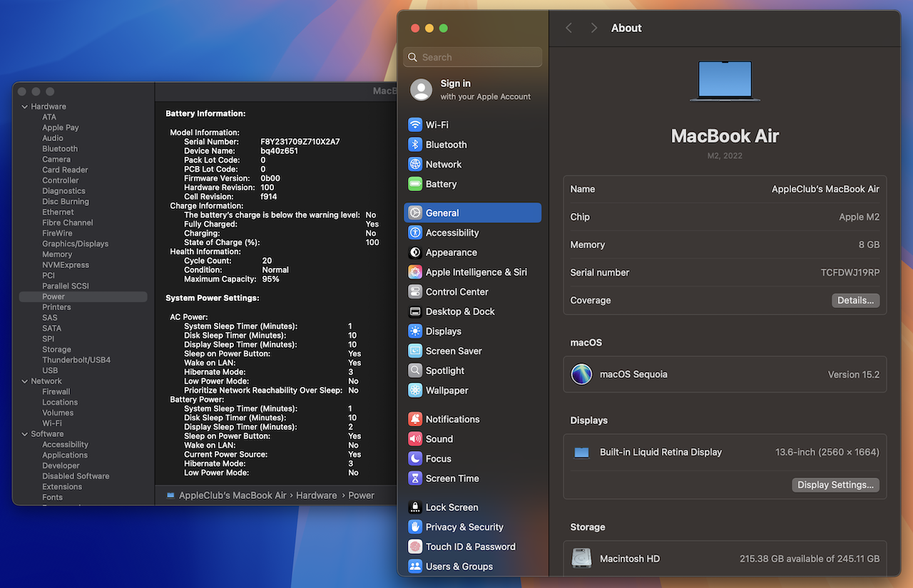This screenshot has width=913, height=588.
Task: Open the Desktop & Dock icon
Action: [x=415, y=311]
